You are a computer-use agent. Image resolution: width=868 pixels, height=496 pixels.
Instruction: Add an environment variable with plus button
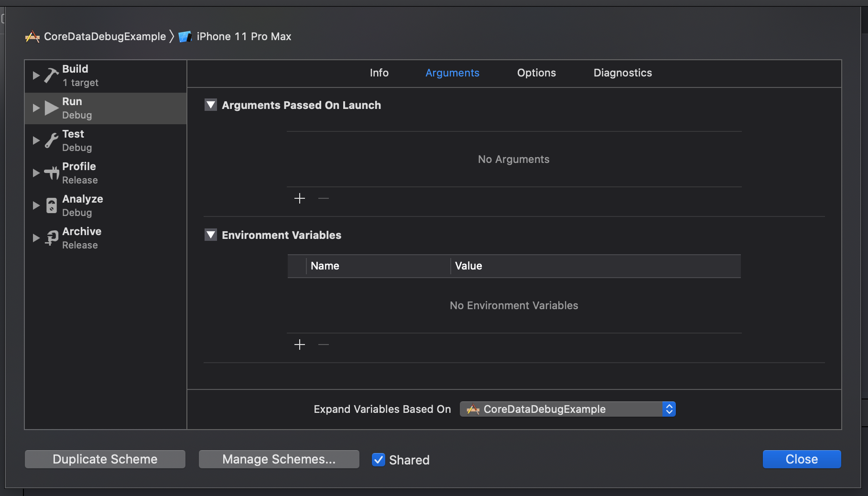pos(300,345)
